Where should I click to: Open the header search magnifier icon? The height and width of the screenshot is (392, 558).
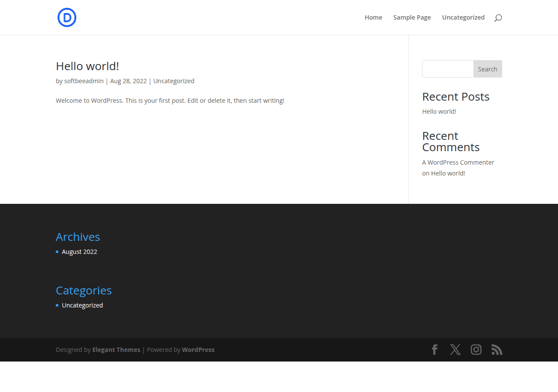498,18
